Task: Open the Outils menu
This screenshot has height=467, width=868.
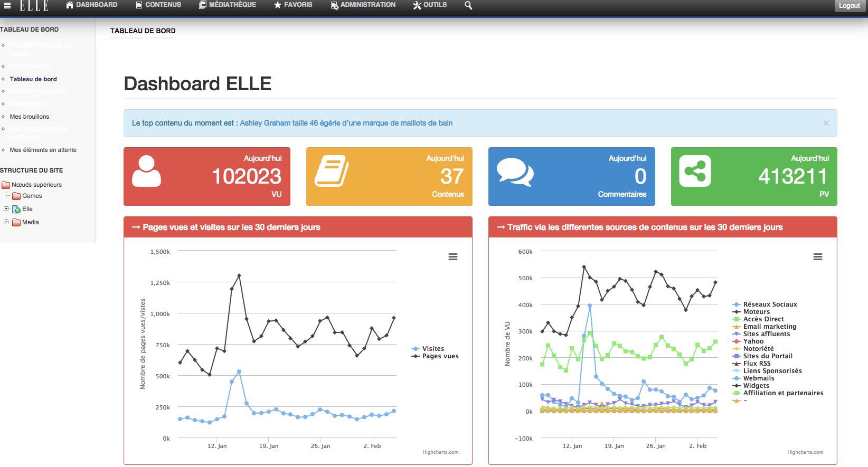Action: tap(430, 5)
